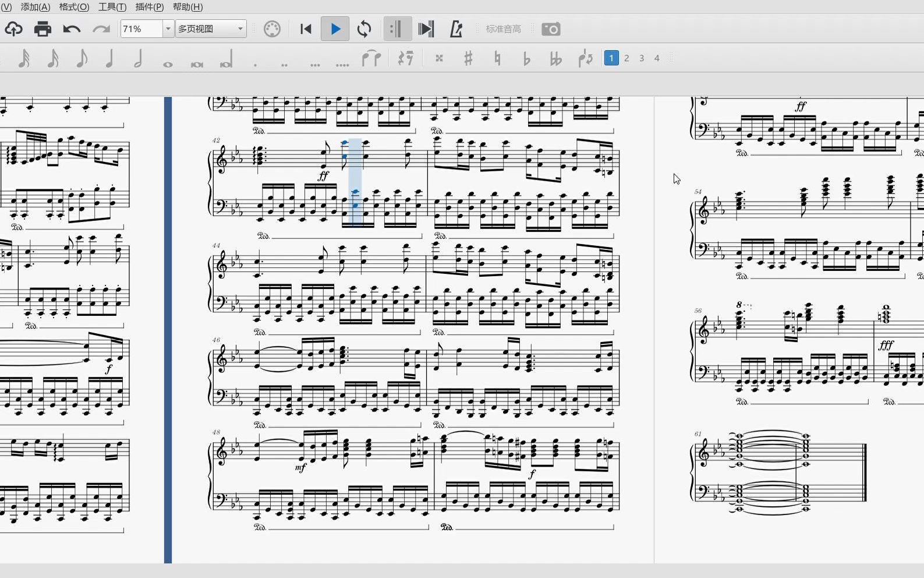Select voice 1 button
Screen dimensions: 924x578
tap(611, 58)
